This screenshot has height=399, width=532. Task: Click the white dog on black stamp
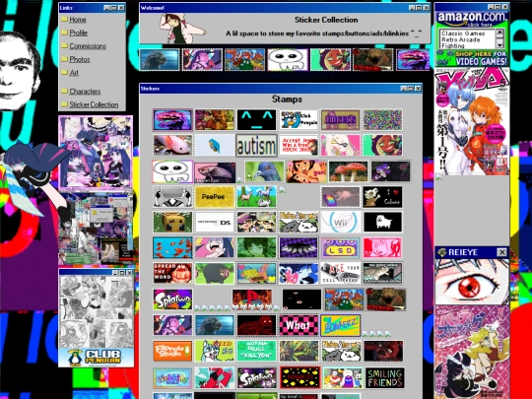382,223
